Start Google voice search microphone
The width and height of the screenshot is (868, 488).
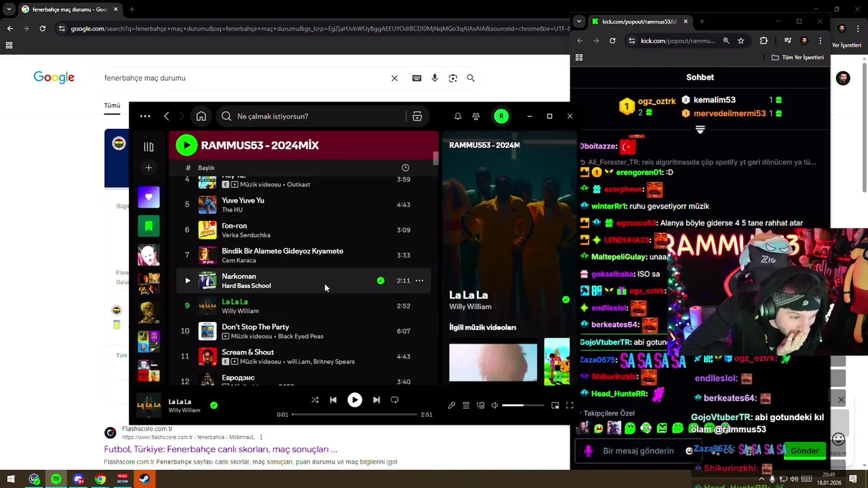tap(435, 78)
